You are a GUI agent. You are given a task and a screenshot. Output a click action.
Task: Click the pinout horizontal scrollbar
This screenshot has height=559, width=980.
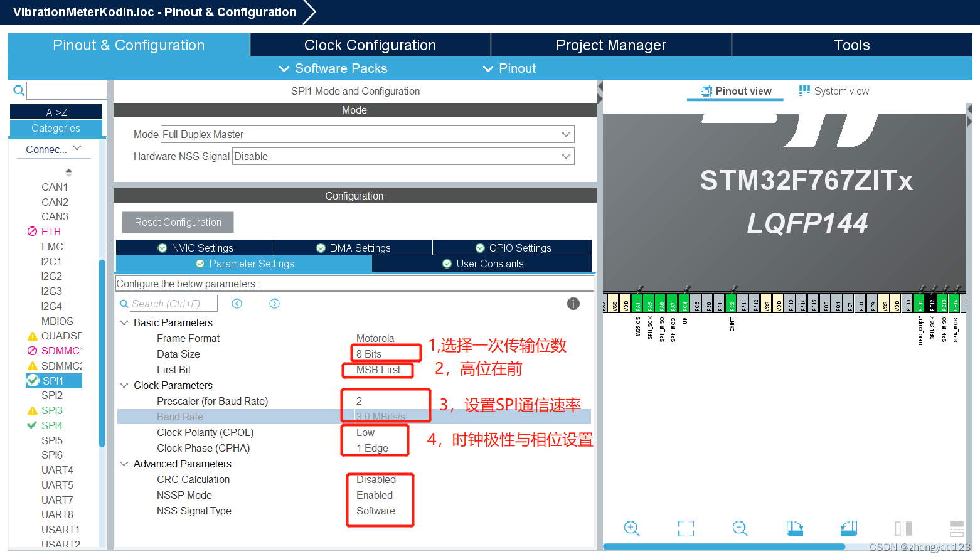click(724, 546)
